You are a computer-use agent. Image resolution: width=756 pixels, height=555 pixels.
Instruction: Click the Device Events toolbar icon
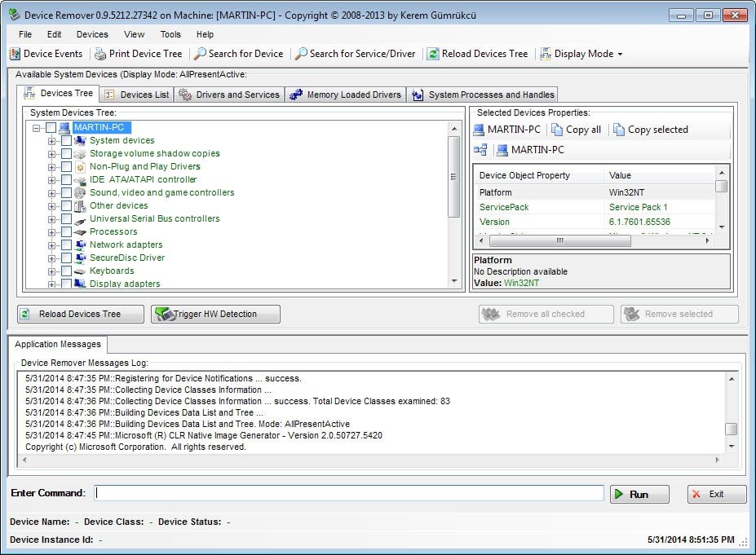[x=15, y=54]
